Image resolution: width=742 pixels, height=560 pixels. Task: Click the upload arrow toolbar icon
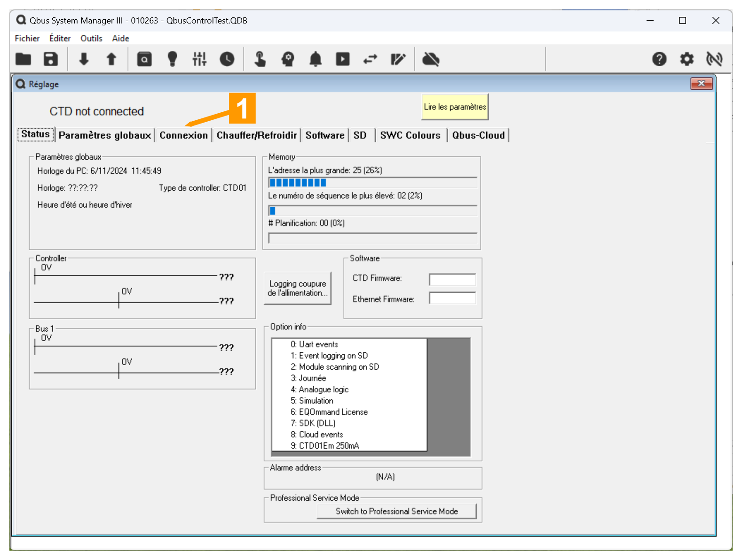tap(111, 59)
